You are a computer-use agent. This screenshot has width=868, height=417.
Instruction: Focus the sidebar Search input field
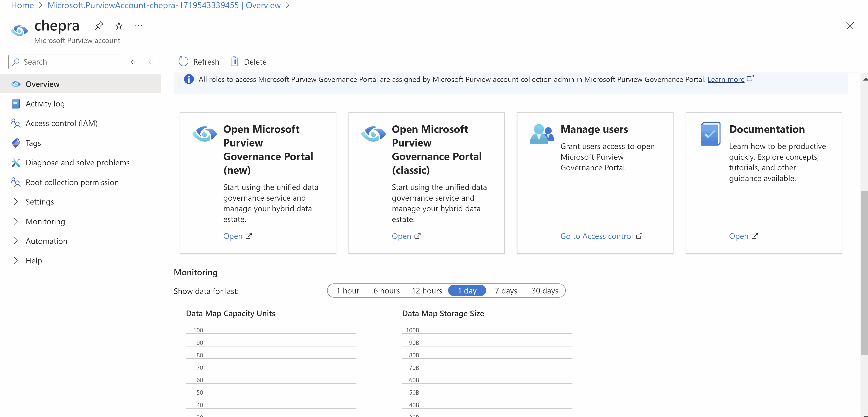[x=66, y=62]
